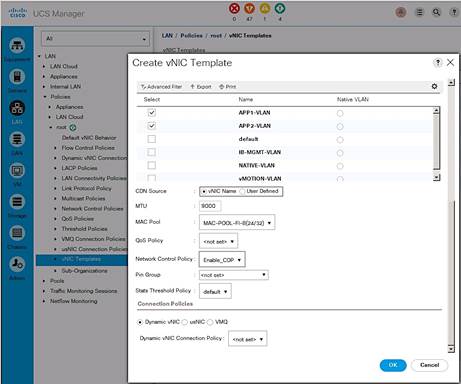Open the VM sidebar icon
The width and height of the screenshot is (461, 384).
pos(17,170)
